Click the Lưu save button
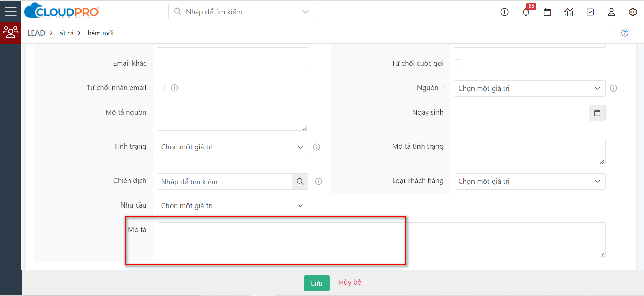This screenshot has width=644, height=296. coord(317,283)
